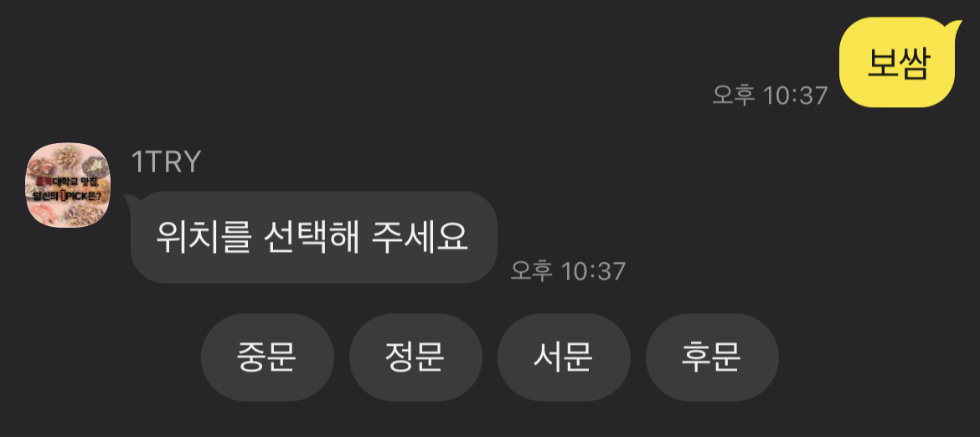Click the 보쌈 text in the yellow bubble
This screenshot has width=980, height=437.
(x=899, y=63)
